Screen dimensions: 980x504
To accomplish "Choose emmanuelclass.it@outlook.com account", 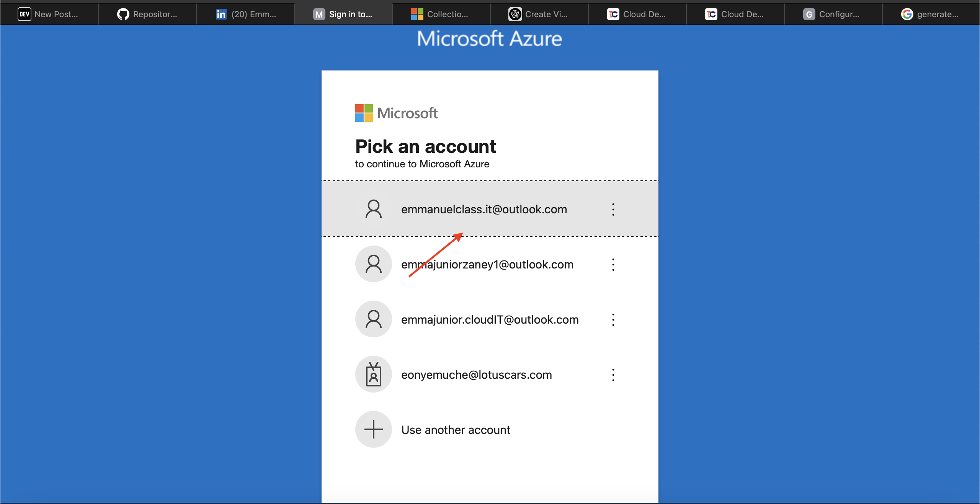I will [x=490, y=209].
